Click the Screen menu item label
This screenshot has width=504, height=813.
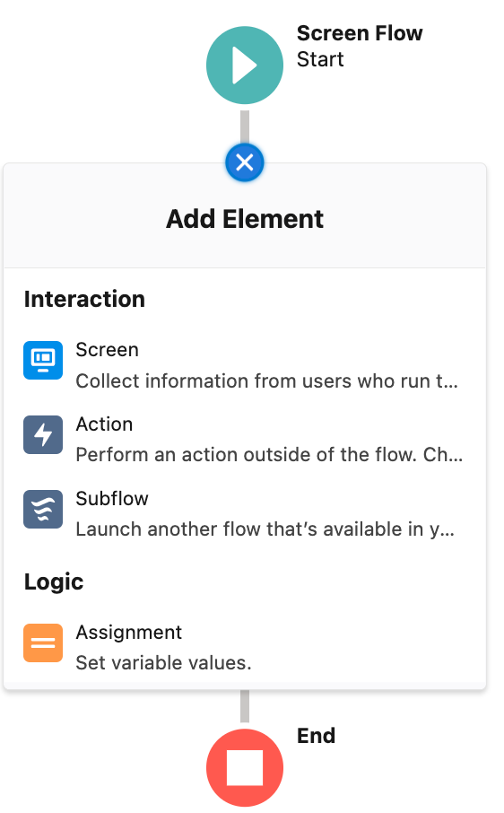pos(108,350)
